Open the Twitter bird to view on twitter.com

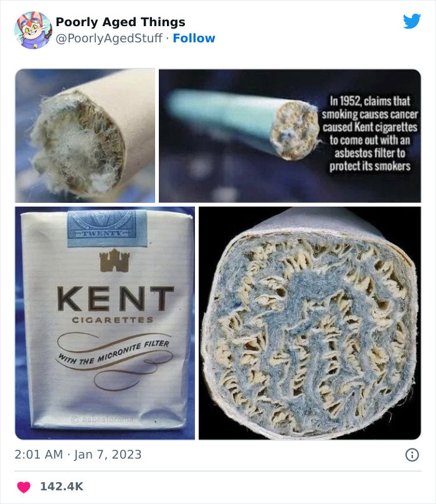click(414, 19)
